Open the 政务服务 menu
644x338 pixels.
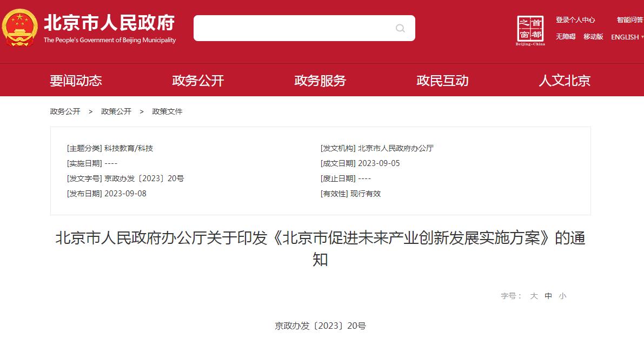point(320,81)
